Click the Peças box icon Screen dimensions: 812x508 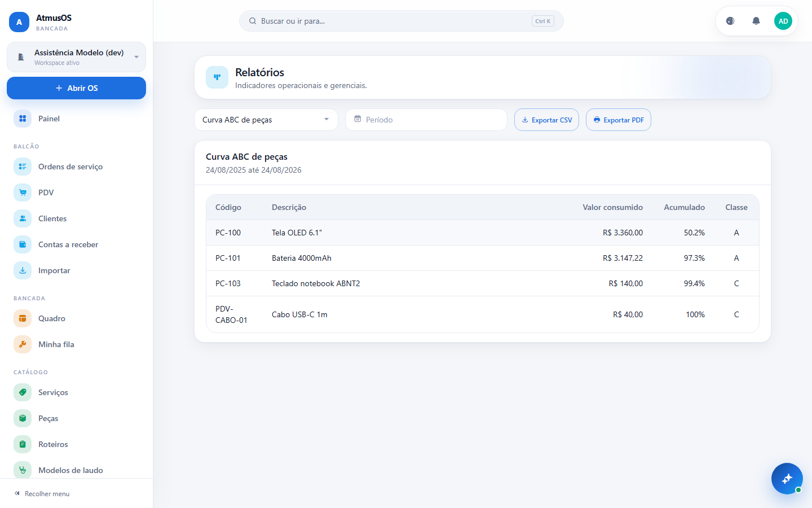point(23,418)
